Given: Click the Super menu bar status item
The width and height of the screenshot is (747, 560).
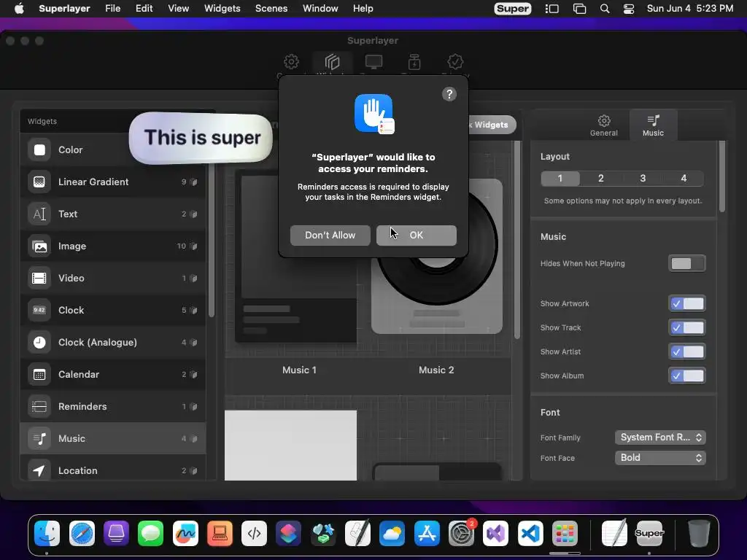Looking at the screenshot, I should pos(512,9).
